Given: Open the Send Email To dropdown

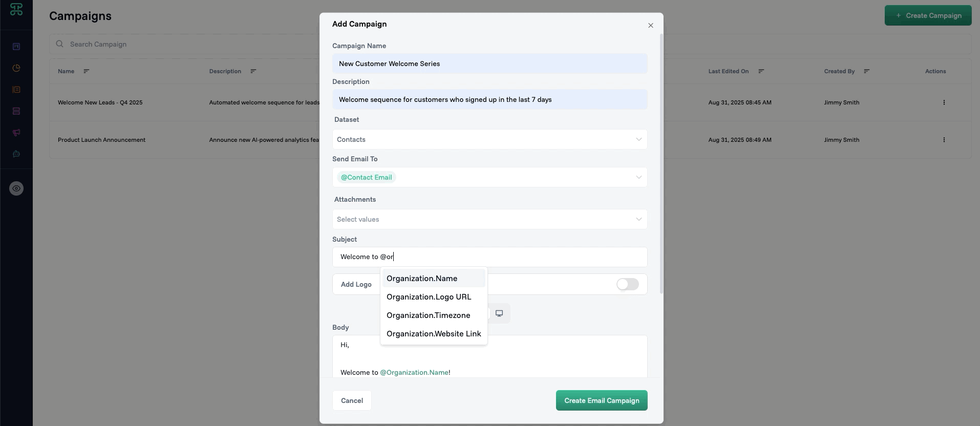Looking at the screenshot, I should (x=638, y=177).
